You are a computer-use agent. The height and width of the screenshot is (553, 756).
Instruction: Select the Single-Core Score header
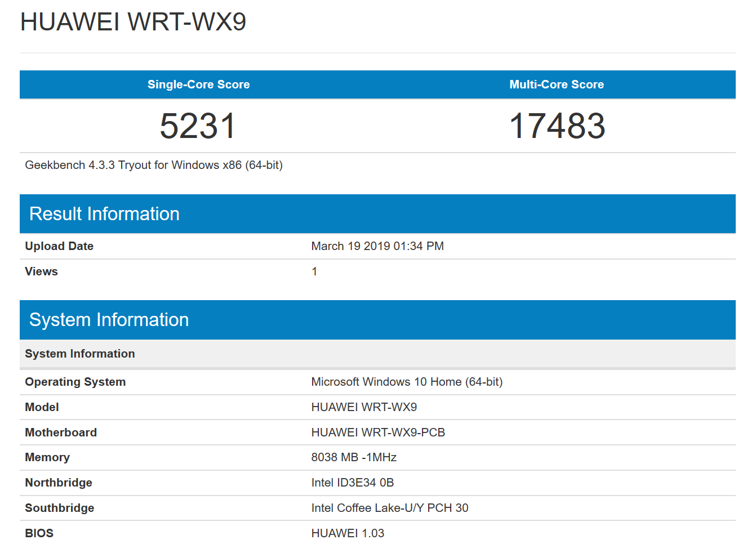198,84
